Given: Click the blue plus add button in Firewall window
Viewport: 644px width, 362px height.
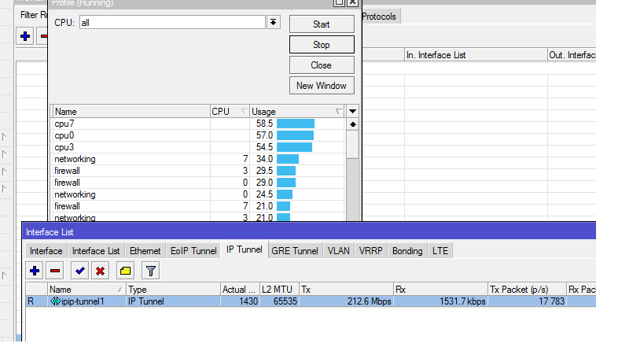Looking at the screenshot, I should tap(25, 36).
